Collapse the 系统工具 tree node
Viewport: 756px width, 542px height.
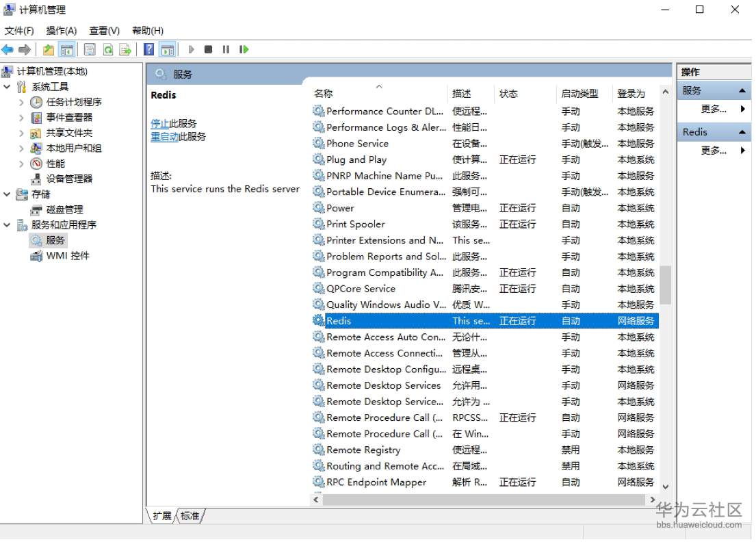pyautogui.click(x=8, y=87)
